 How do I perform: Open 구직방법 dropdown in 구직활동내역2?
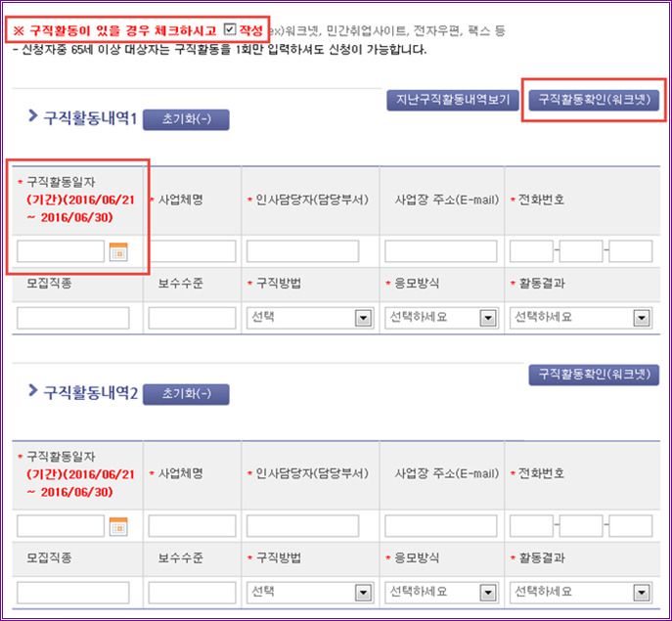coord(310,593)
